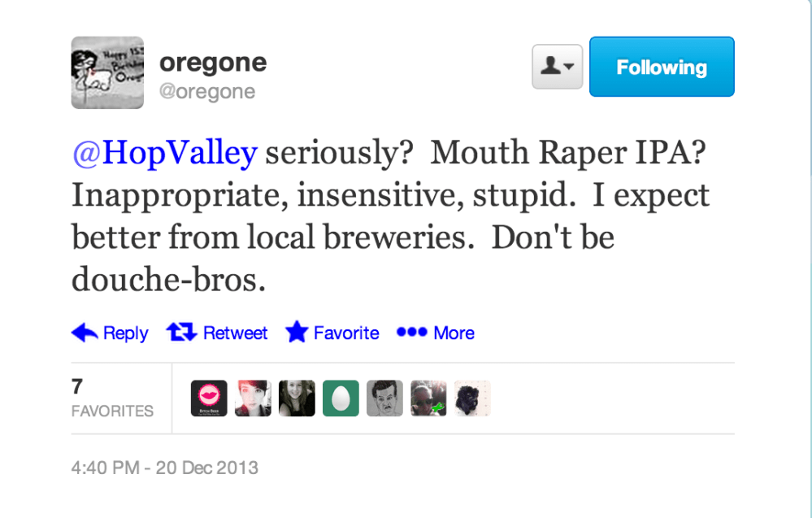
Task: Click the person silhouette icon next to Following
Action: click(552, 66)
